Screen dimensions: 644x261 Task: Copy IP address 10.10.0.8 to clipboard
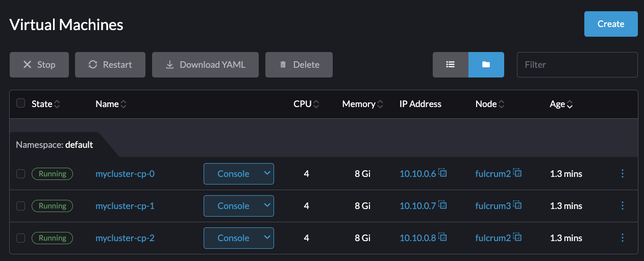(443, 237)
